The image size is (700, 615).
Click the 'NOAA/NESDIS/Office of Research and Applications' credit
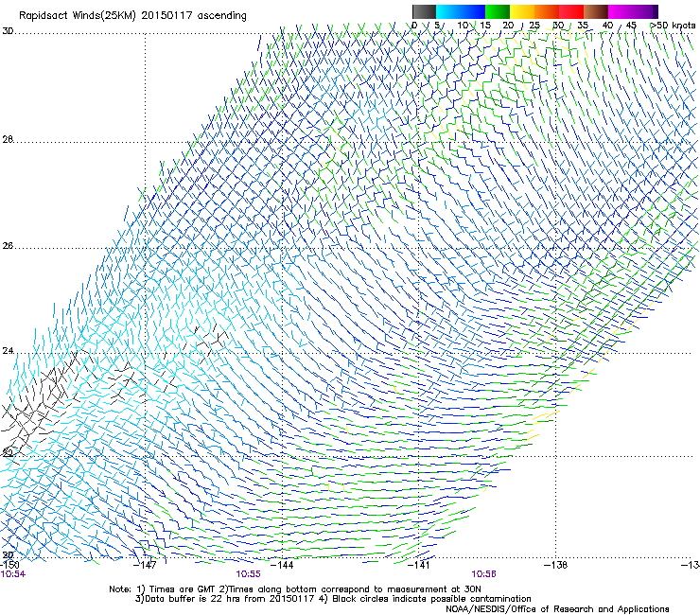[x=557, y=609]
